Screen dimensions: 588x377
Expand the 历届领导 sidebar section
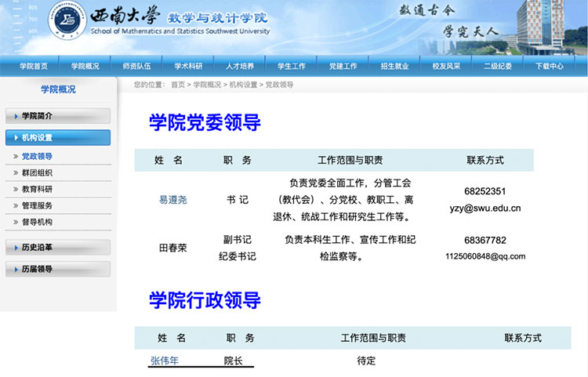coord(58,269)
